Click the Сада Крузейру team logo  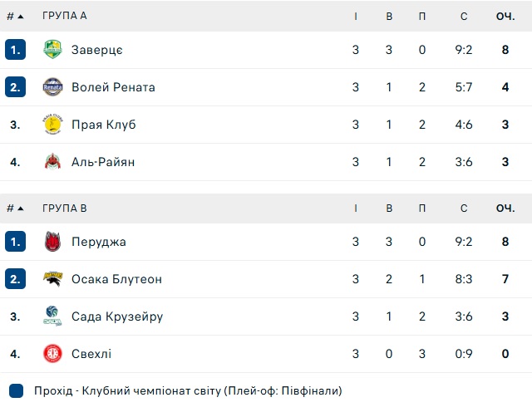point(52,316)
